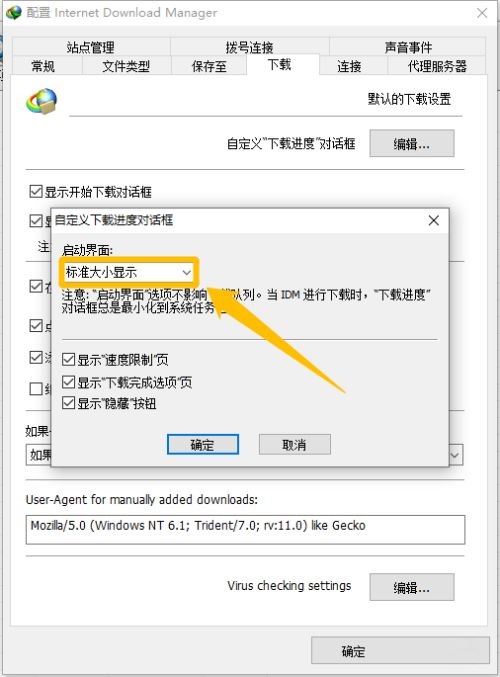
Task: Click 取消 to cancel the dialog
Action: click(295, 445)
